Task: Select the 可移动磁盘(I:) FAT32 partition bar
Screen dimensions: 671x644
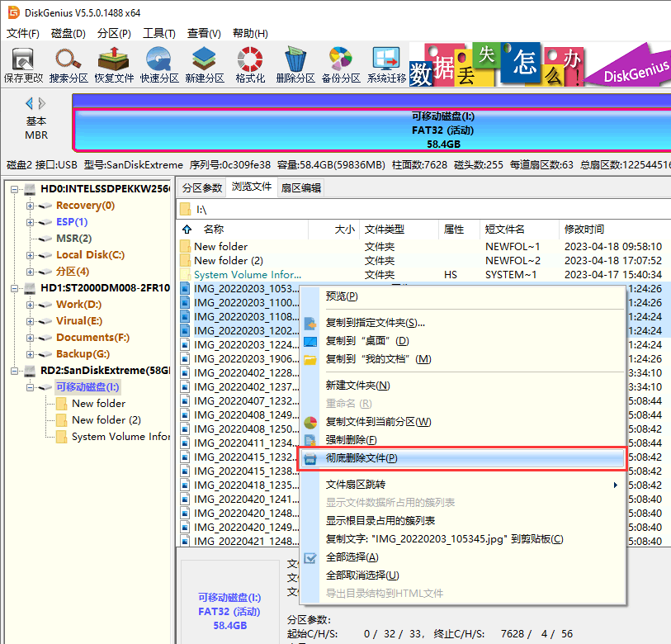Action: 371,130
